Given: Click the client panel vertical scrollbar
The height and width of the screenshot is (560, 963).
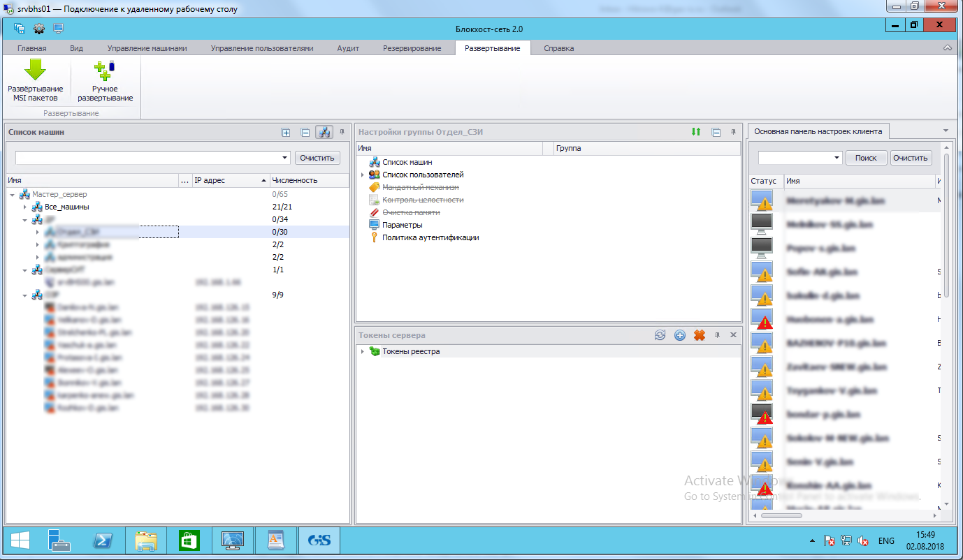Looking at the screenshot, I should tap(946, 225).
